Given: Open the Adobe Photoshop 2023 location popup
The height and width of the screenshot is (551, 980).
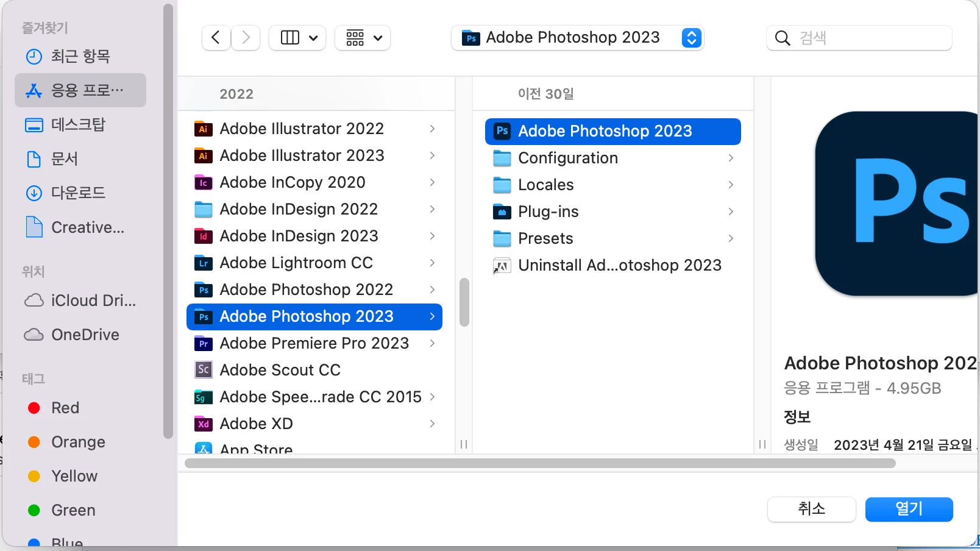Looking at the screenshot, I should [x=577, y=38].
